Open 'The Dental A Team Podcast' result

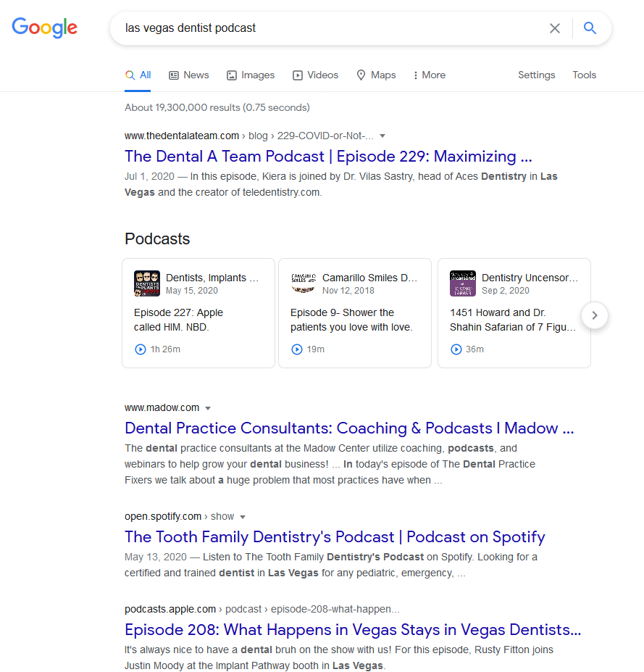click(328, 157)
